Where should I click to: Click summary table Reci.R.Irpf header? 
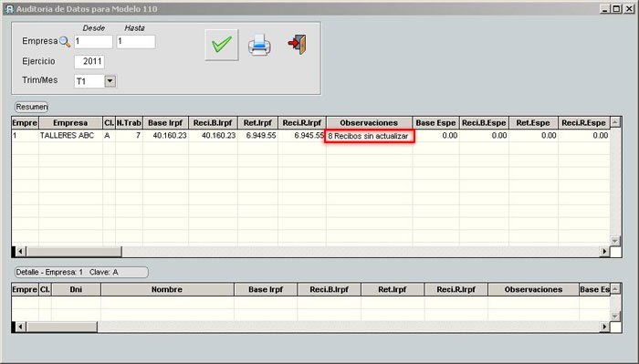click(302, 122)
